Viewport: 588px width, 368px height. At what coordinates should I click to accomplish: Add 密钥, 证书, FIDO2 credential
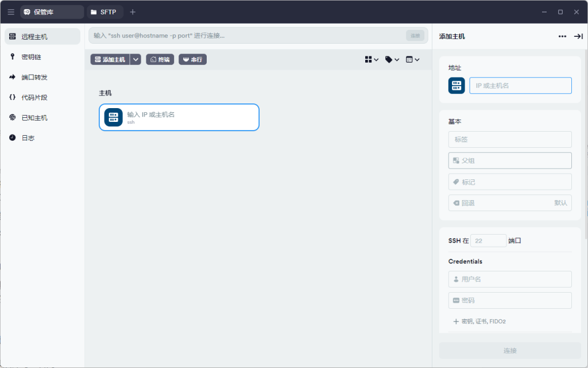479,321
